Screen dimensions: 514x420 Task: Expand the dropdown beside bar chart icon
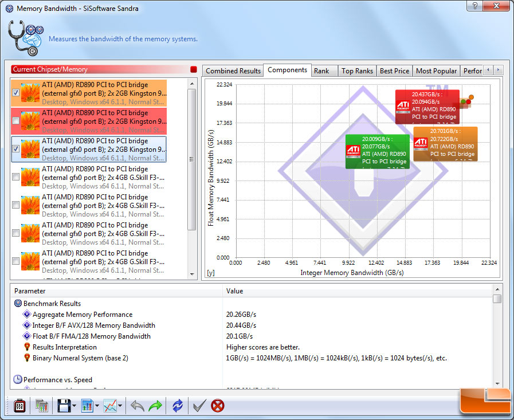[98, 406]
